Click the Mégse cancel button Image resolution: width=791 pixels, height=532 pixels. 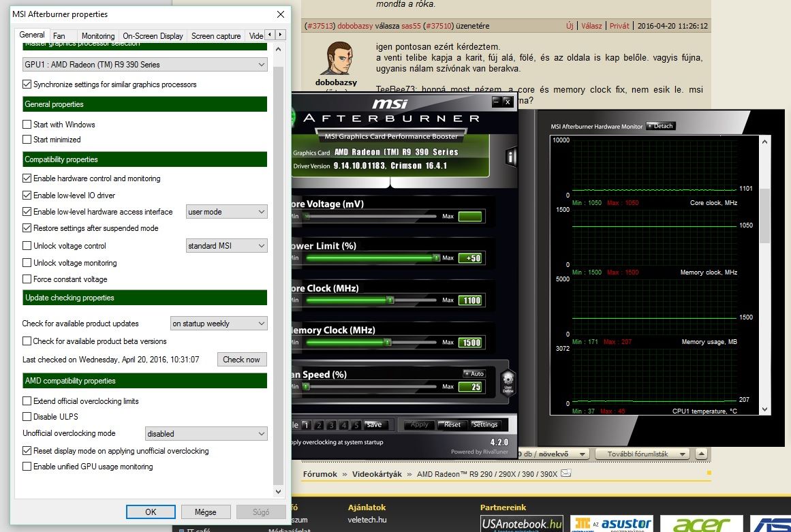point(205,512)
